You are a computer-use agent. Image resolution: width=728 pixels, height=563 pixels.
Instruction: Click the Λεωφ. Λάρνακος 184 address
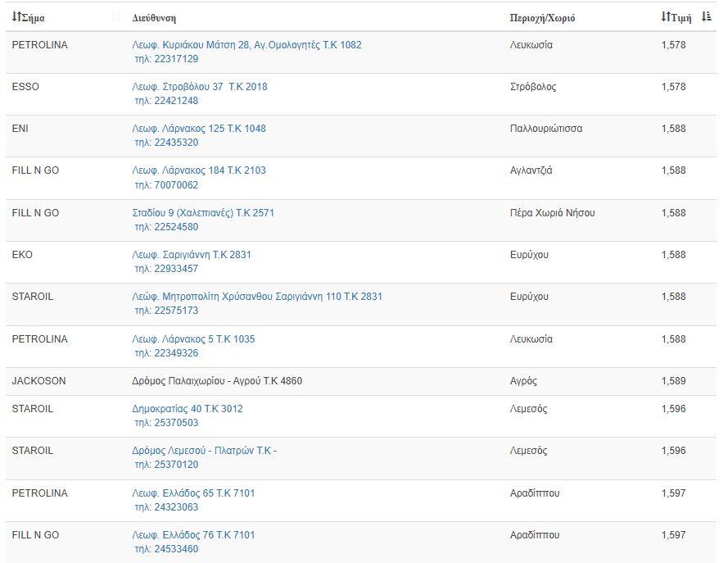click(199, 170)
